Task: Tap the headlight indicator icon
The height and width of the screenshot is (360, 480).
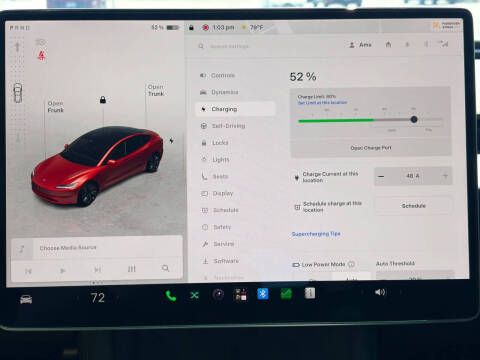Action: point(41,42)
